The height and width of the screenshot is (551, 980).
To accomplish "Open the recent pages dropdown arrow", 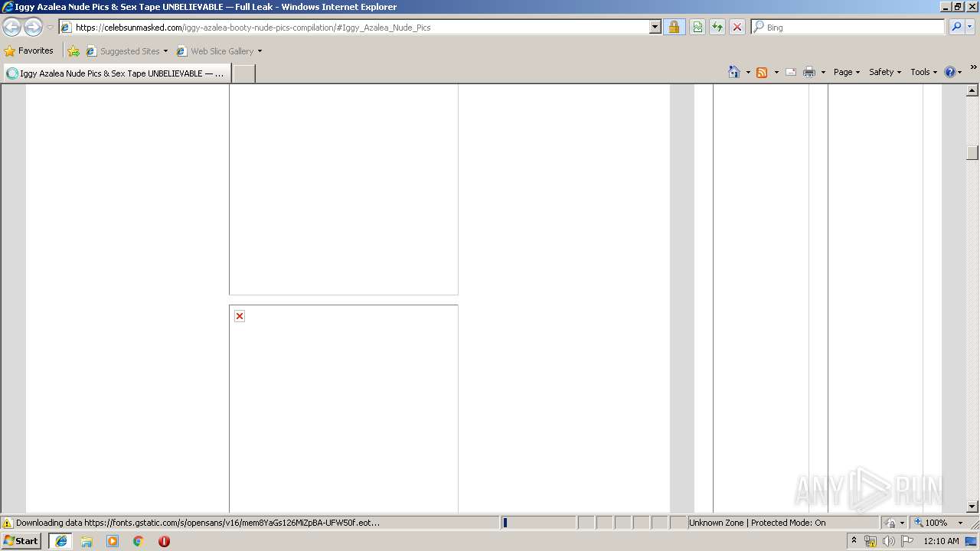I will pos(50,28).
